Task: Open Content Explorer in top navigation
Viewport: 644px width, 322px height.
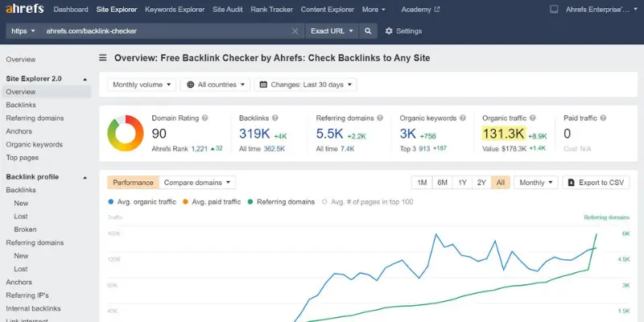Action: click(328, 10)
